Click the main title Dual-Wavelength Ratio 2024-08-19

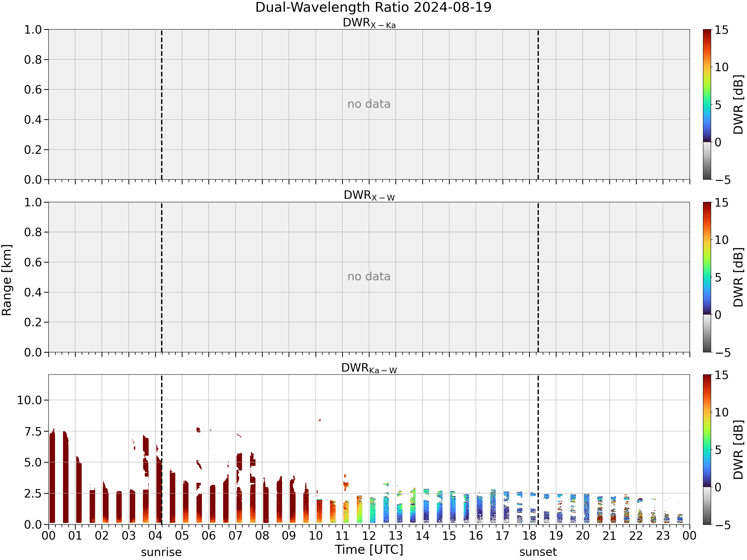click(373, 7)
